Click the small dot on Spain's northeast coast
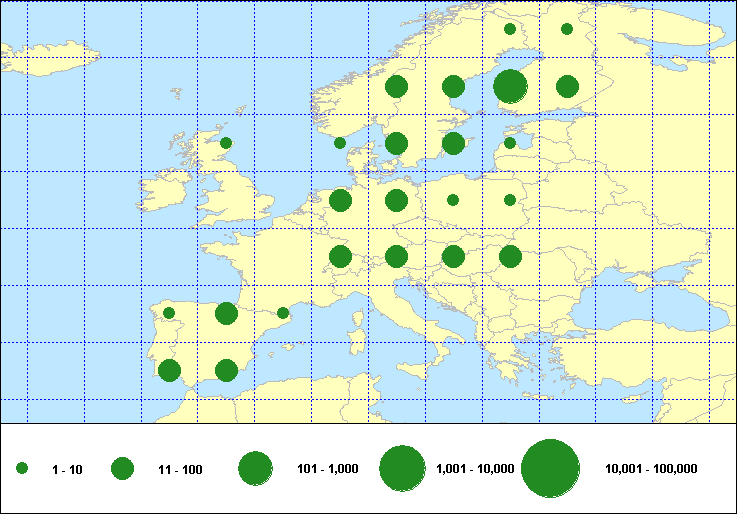The width and height of the screenshot is (737, 514). [x=283, y=313]
